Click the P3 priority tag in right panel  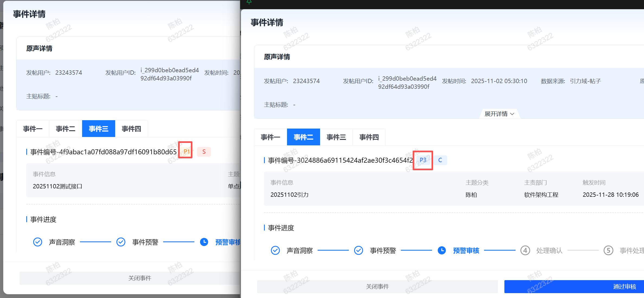pyautogui.click(x=423, y=160)
